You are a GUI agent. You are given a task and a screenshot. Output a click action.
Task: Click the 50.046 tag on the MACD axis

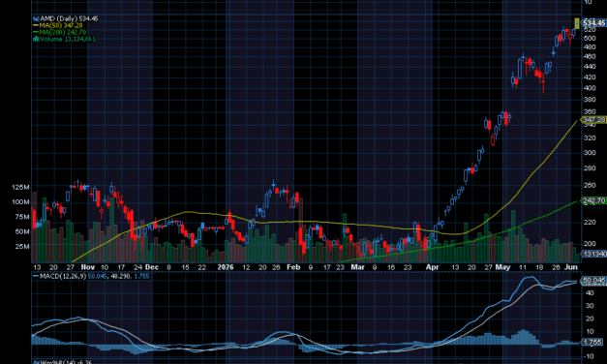[593, 281]
